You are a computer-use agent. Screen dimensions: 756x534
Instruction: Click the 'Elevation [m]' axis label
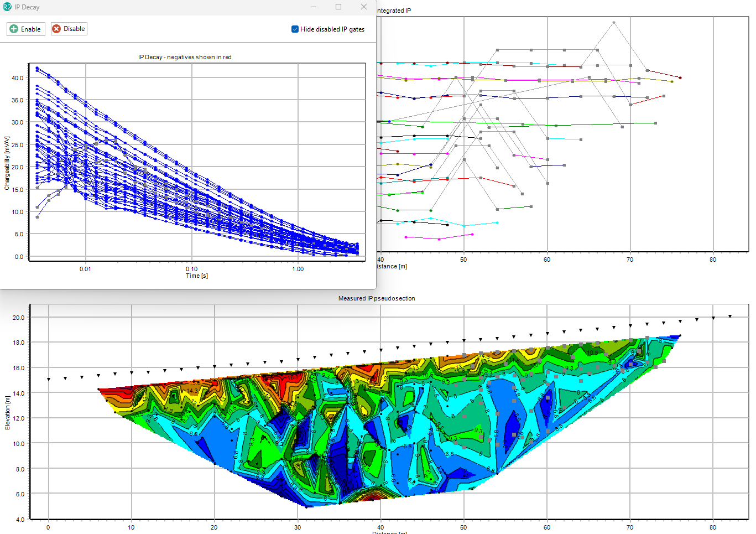7,412
